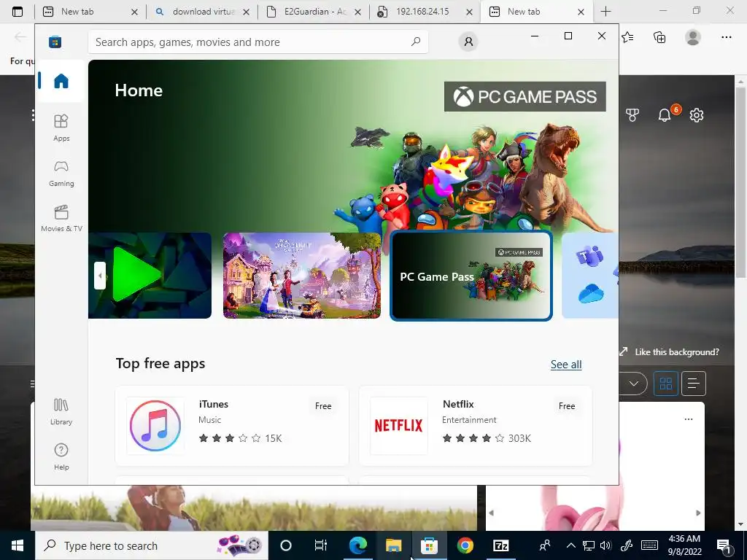Open the Home section in Store sidebar
747x560 pixels.
tap(61, 81)
